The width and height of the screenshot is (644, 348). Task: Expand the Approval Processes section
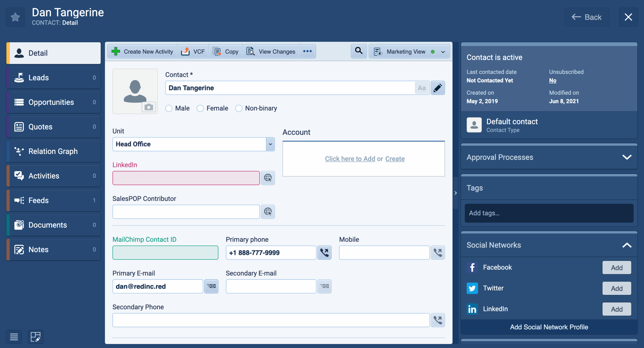pos(627,157)
